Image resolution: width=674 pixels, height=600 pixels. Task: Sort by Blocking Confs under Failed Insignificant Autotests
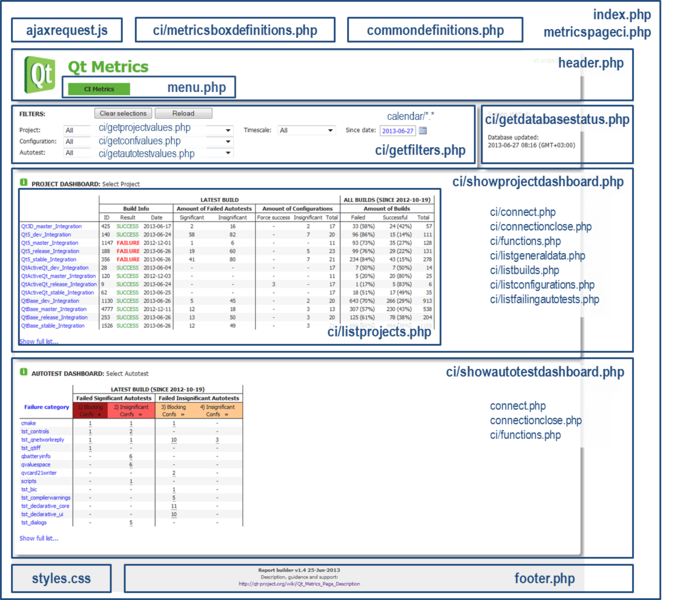point(174,411)
